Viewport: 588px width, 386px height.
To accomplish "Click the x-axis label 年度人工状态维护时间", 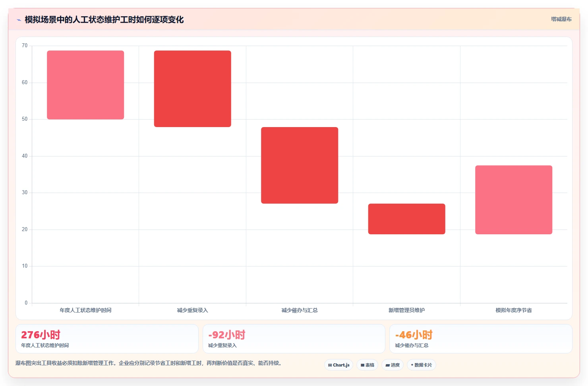I will [85, 310].
